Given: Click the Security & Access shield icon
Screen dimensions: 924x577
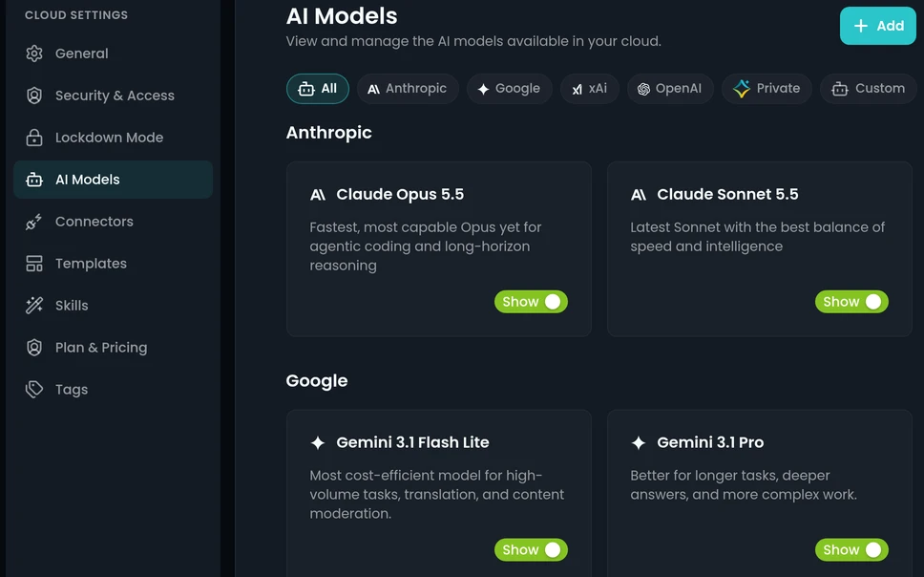Looking at the screenshot, I should pos(34,96).
